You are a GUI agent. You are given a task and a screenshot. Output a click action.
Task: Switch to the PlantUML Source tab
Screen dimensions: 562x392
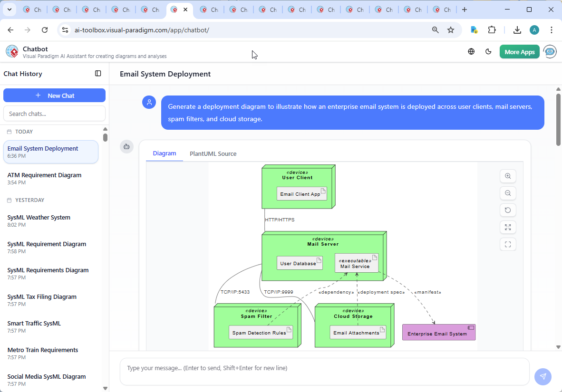point(213,153)
